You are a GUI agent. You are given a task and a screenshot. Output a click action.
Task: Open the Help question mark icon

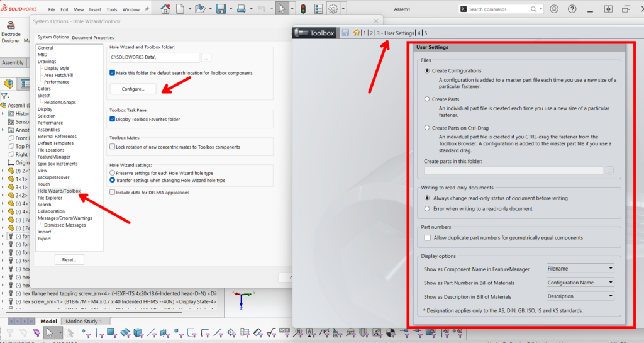click(x=572, y=9)
